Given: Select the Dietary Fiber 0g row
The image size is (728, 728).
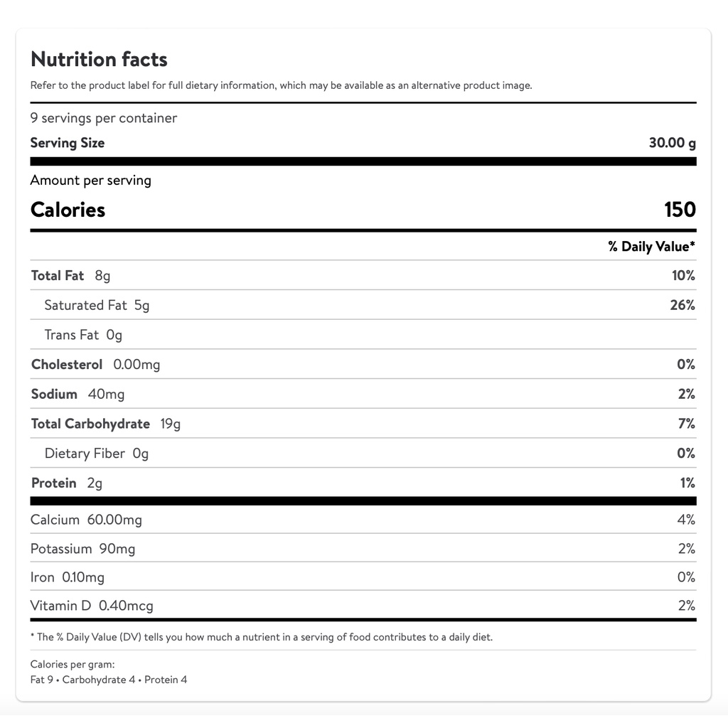Looking at the screenshot, I should [97, 454].
